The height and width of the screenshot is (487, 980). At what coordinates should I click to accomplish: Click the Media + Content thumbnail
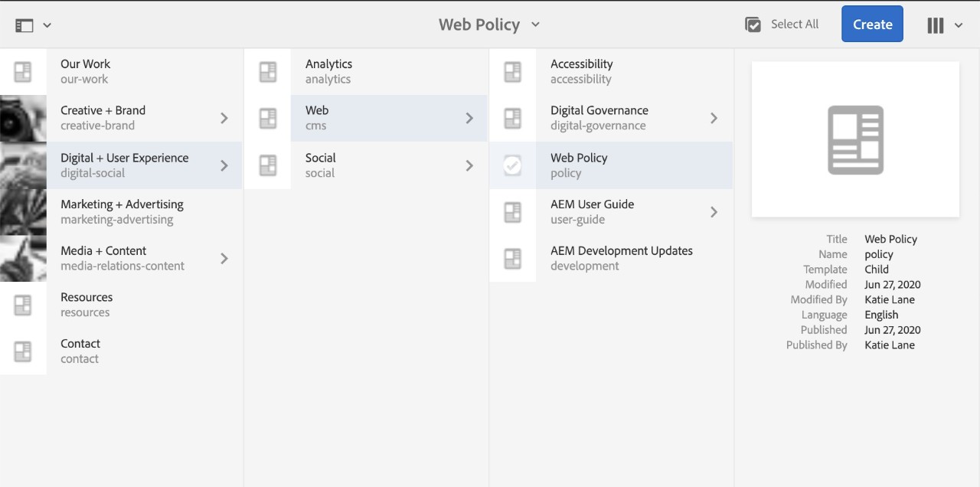coord(23,258)
